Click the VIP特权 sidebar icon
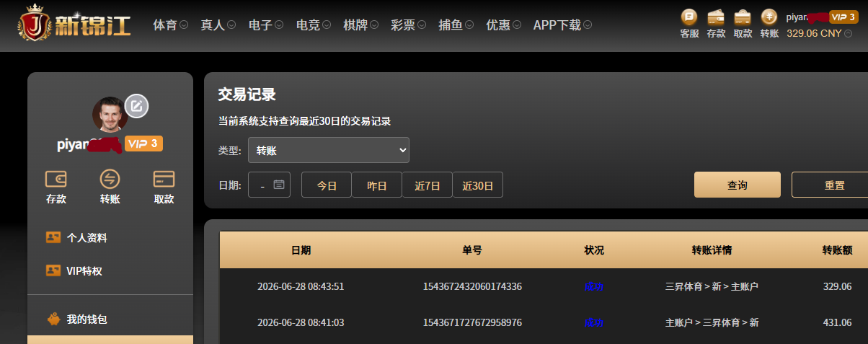The width and height of the screenshot is (868, 344). point(53,270)
